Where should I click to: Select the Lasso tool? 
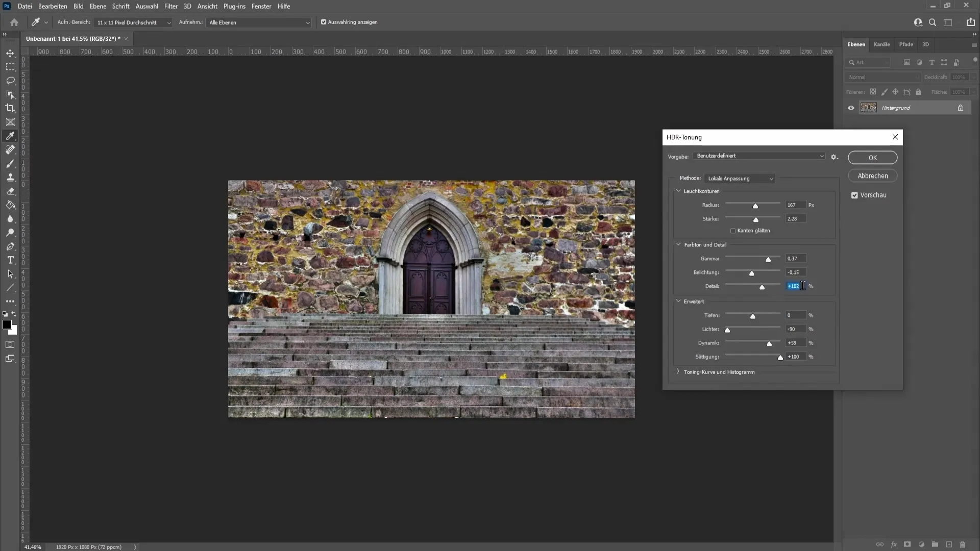10,80
